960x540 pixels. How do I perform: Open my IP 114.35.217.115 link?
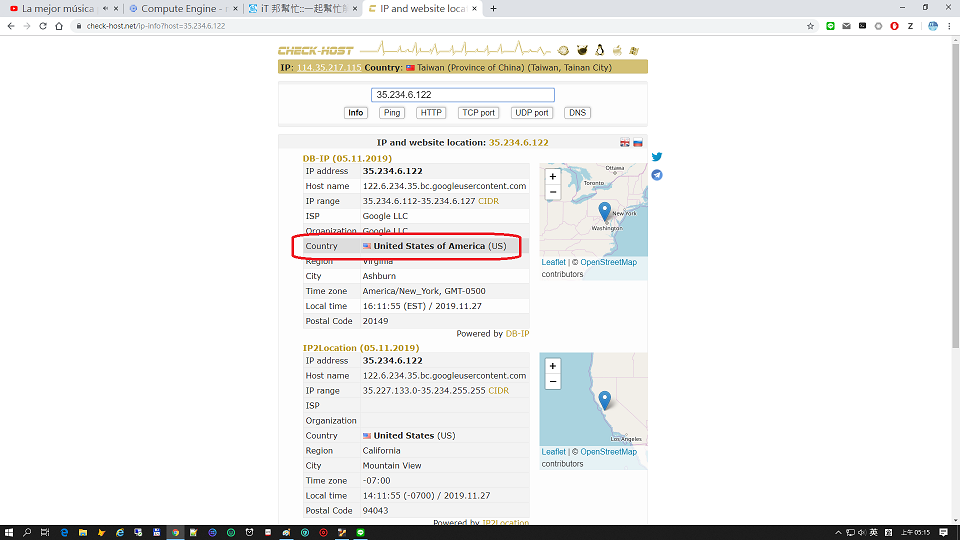pyautogui.click(x=329, y=67)
